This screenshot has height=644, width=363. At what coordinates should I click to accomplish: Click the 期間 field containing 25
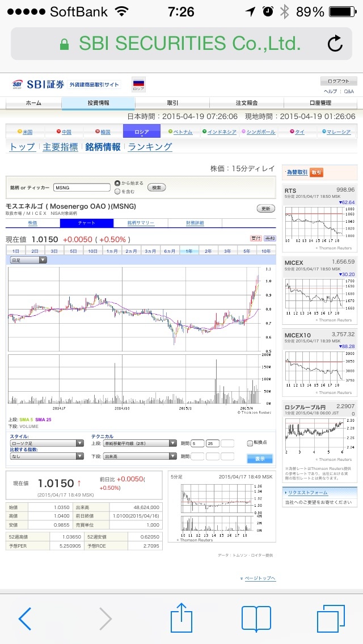pos(213,443)
